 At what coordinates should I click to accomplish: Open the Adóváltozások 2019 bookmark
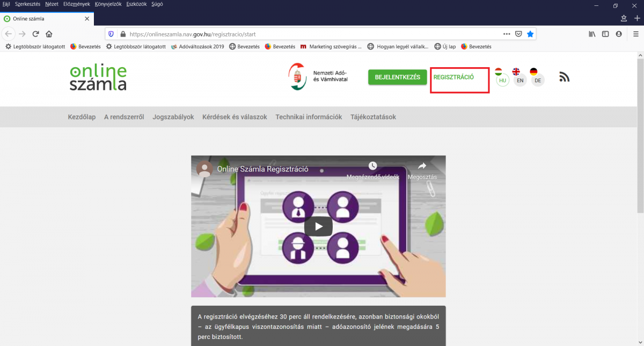click(197, 47)
